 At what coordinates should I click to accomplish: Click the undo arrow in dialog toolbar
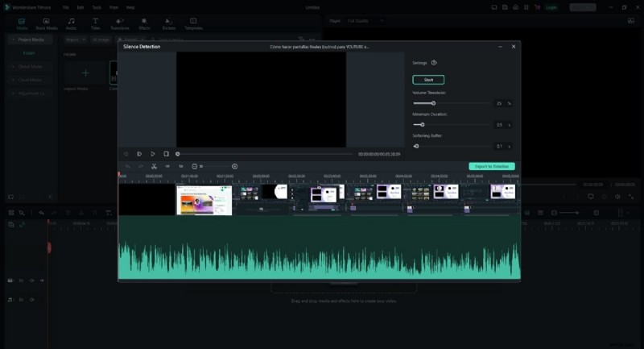coord(128,167)
